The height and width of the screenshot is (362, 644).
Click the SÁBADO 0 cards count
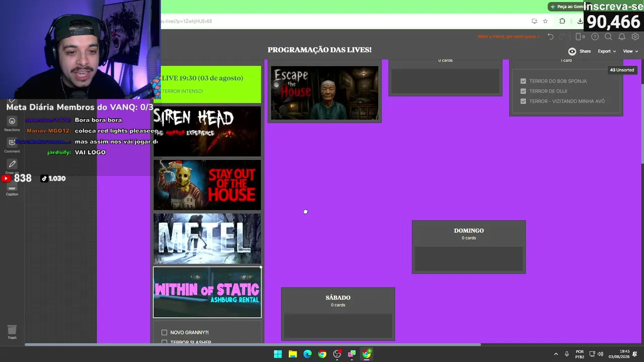tap(338, 305)
